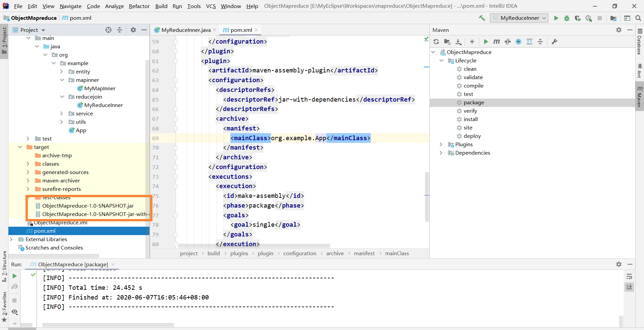Expand External Libraries node
The width and height of the screenshot is (644, 330).
click(11, 239)
